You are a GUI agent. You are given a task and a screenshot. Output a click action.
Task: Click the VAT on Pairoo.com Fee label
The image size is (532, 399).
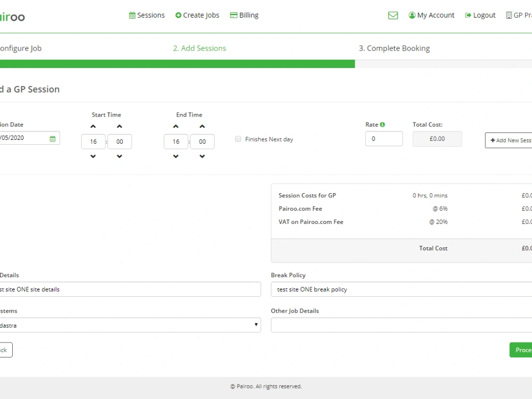coord(311,222)
